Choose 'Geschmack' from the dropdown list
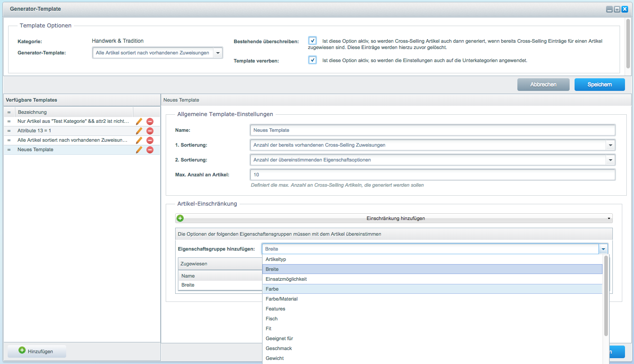The width and height of the screenshot is (634, 364). (432, 348)
